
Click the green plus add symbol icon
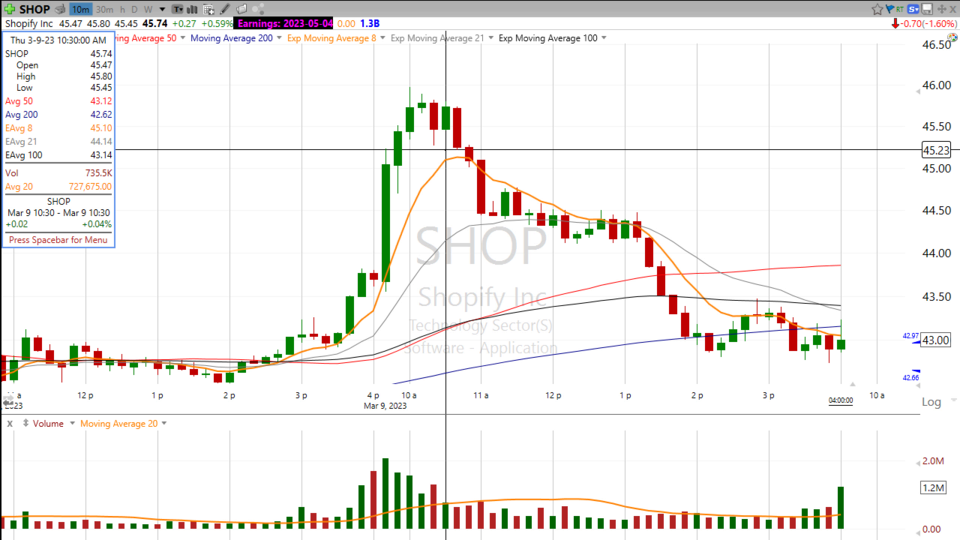[x=10, y=9]
